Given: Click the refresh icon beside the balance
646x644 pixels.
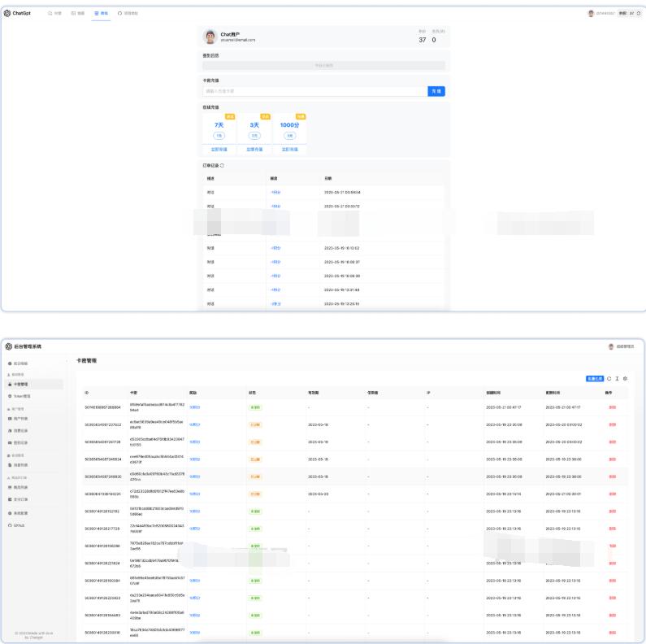Looking at the screenshot, I should (x=639, y=13).
